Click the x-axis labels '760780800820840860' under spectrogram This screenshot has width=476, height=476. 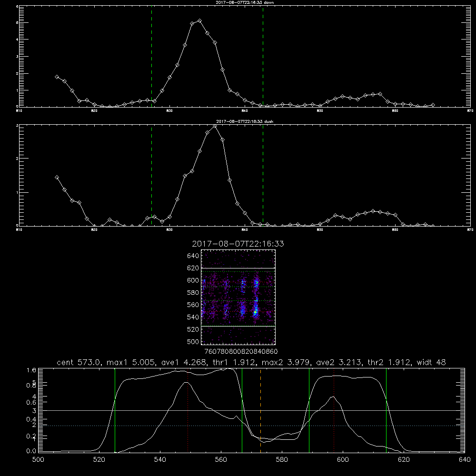click(x=241, y=351)
